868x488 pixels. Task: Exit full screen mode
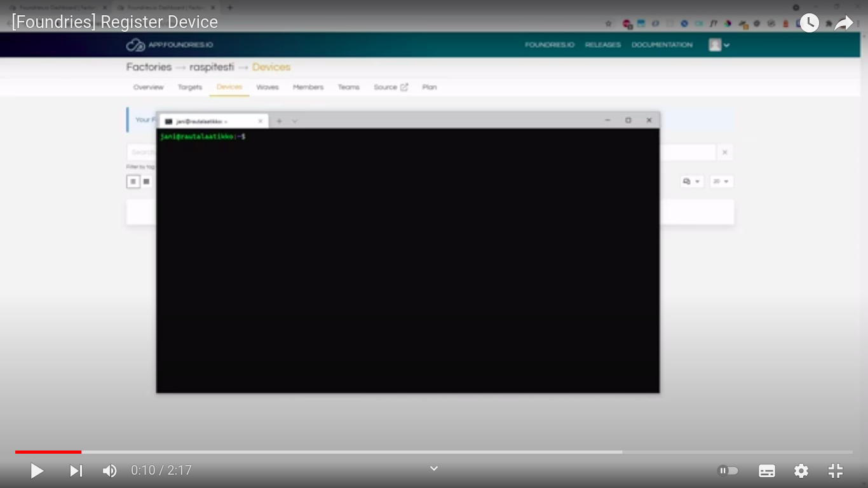836,471
